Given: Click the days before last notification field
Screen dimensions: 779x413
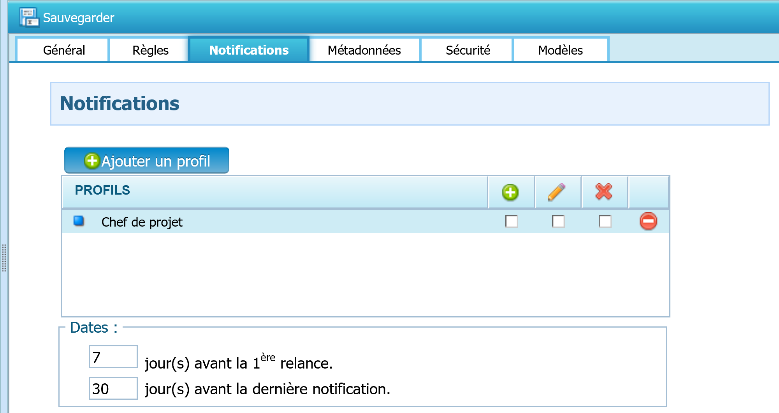Looking at the screenshot, I should click(113, 388).
